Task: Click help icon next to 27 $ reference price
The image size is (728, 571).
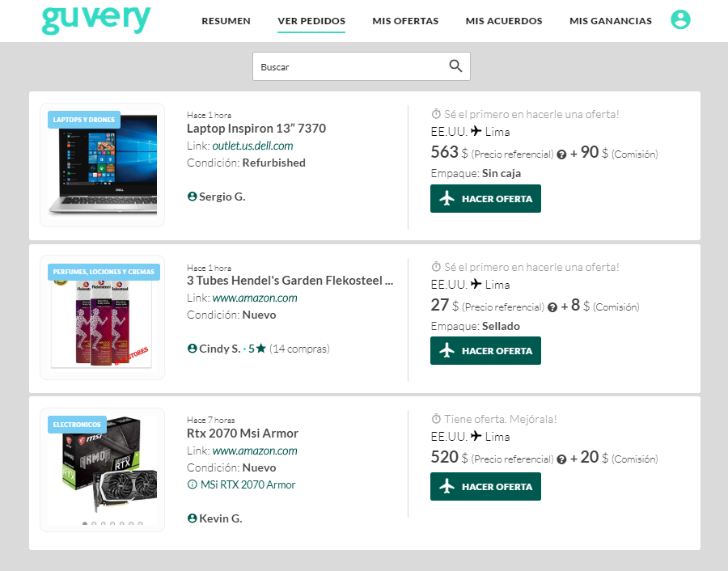Action: pos(552,307)
